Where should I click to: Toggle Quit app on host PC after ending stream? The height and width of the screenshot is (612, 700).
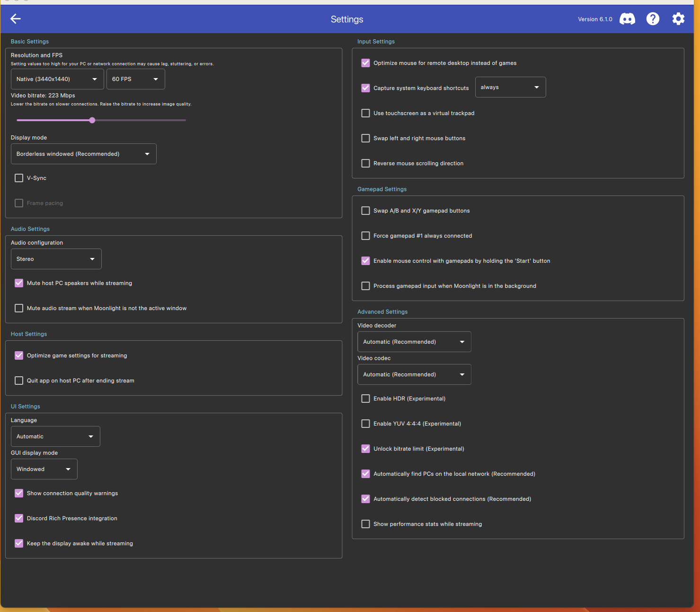pos(19,381)
